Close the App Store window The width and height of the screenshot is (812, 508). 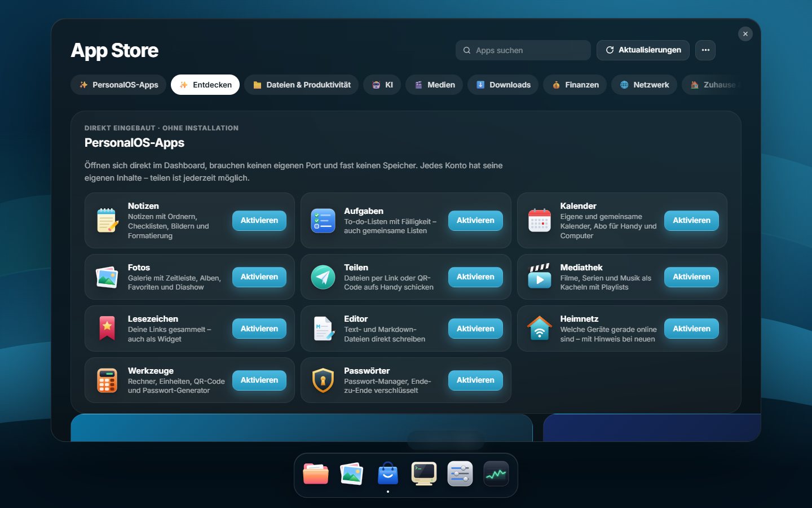coord(745,34)
